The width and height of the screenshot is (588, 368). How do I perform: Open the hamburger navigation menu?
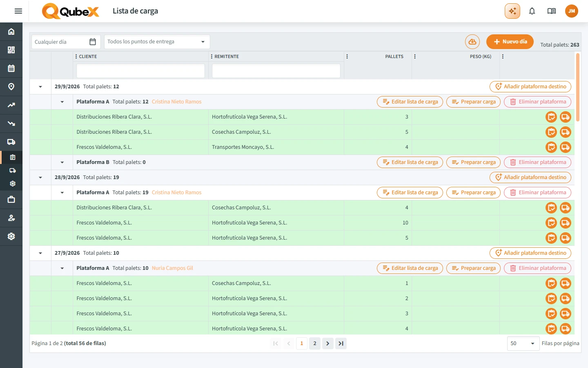tap(18, 11)
